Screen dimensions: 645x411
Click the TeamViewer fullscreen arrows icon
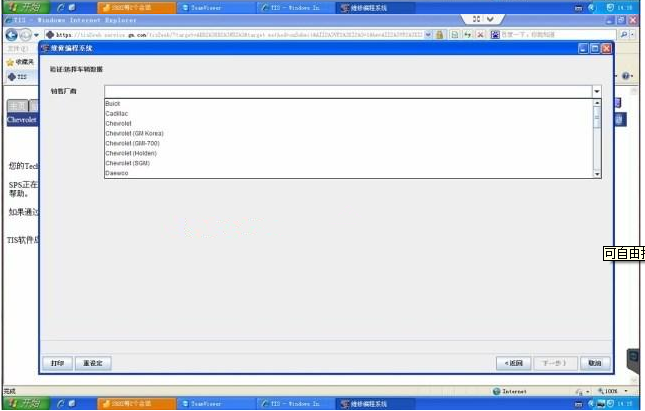[x=476, y=19]
